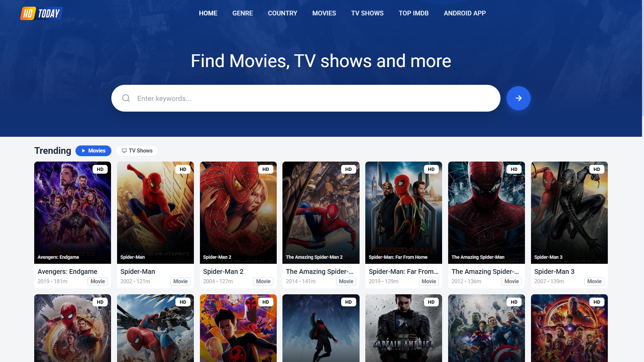Screen dimensions: 644x362
Task: Click the HD badge on The Amazing Spider-Man 2
Action: [x=348, y=169]
